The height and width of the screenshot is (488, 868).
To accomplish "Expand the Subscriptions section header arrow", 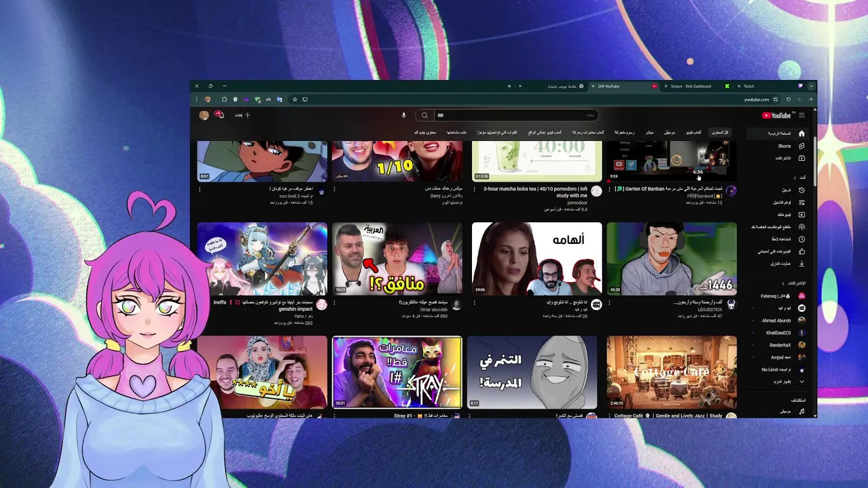I will [784, 283].
